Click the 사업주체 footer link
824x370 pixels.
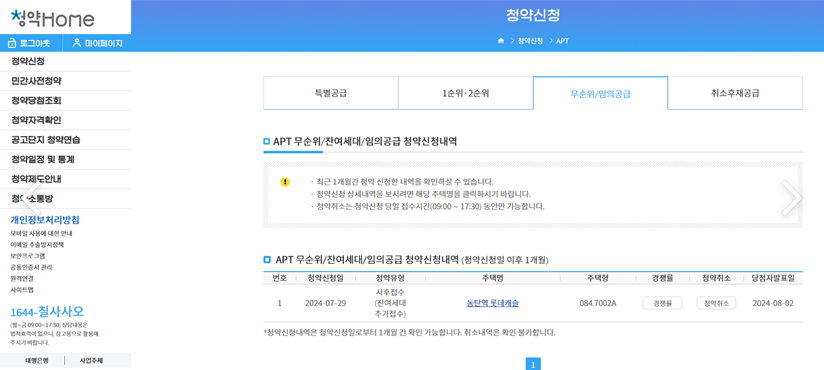pos(91,361)
